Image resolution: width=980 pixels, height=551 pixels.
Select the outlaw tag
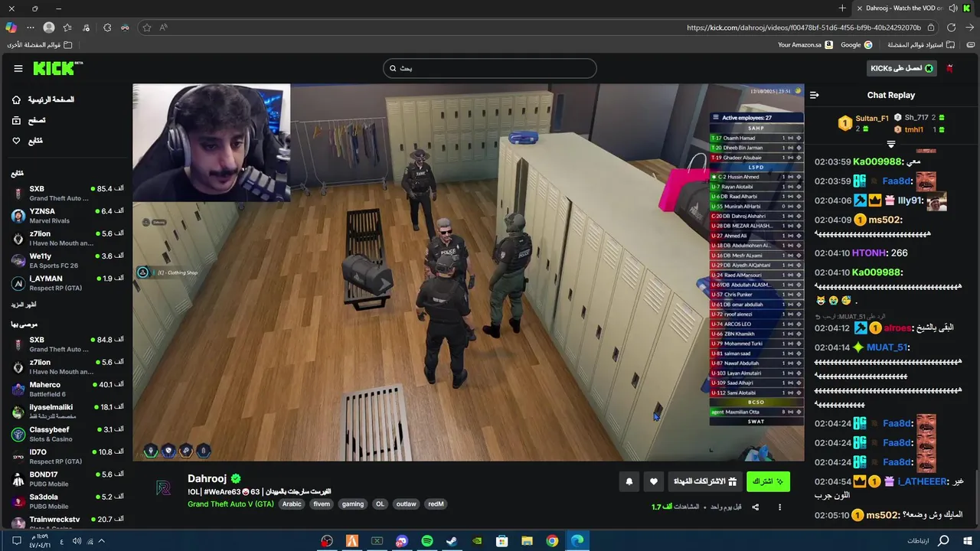click(407, 504)
